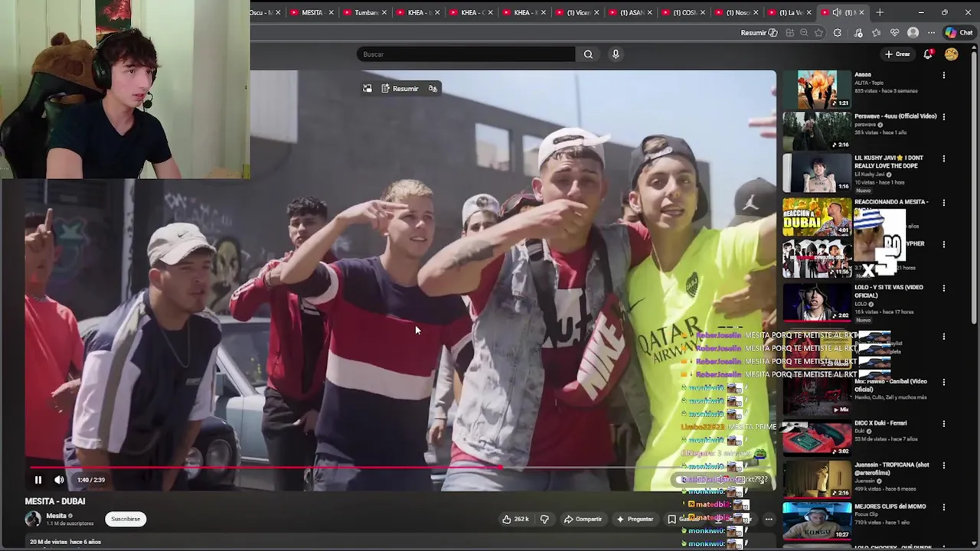Open browser collections icon
This screenshot has width=980, height=551.
click(877, 33)
